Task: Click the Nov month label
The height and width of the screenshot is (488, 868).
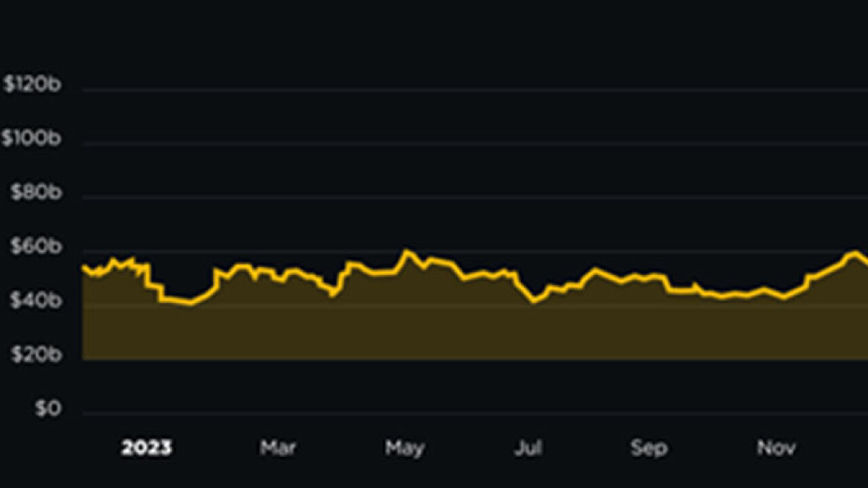Action: coord(776,448)
